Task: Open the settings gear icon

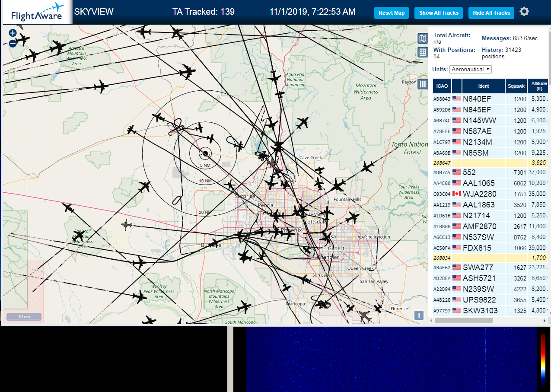Action: (x=524, y=12)
